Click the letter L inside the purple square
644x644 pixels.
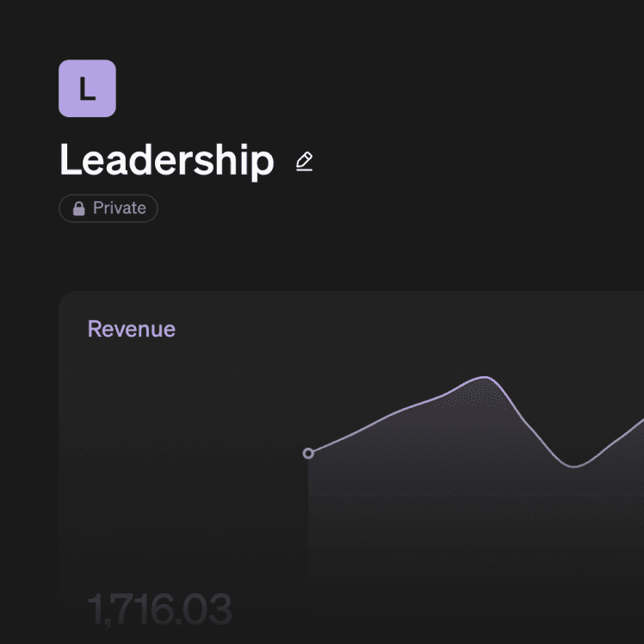coord(87,89)
